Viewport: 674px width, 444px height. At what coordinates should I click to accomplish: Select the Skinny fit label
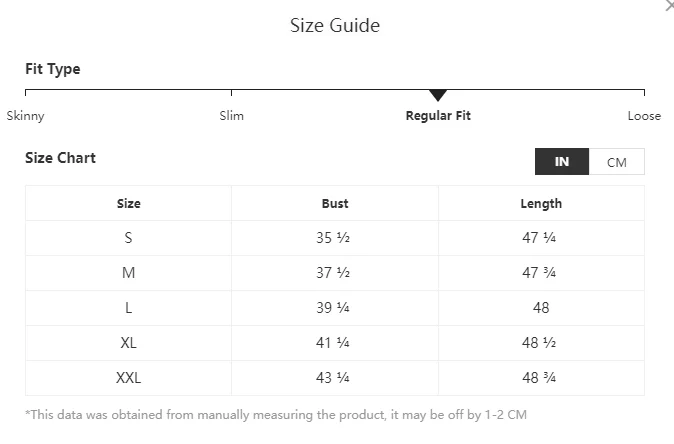click(25, 116)
